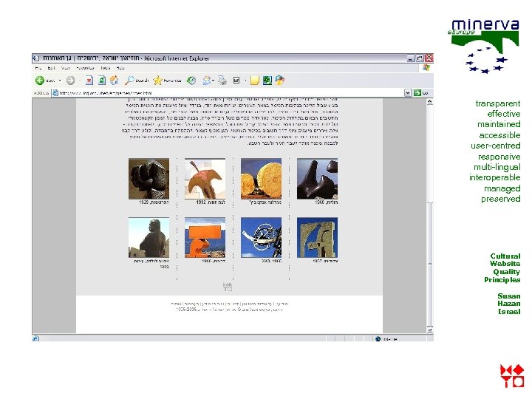532x399 pixels.
Task: Click the green Research toolbar icon
Action: [x=267, y=81]
